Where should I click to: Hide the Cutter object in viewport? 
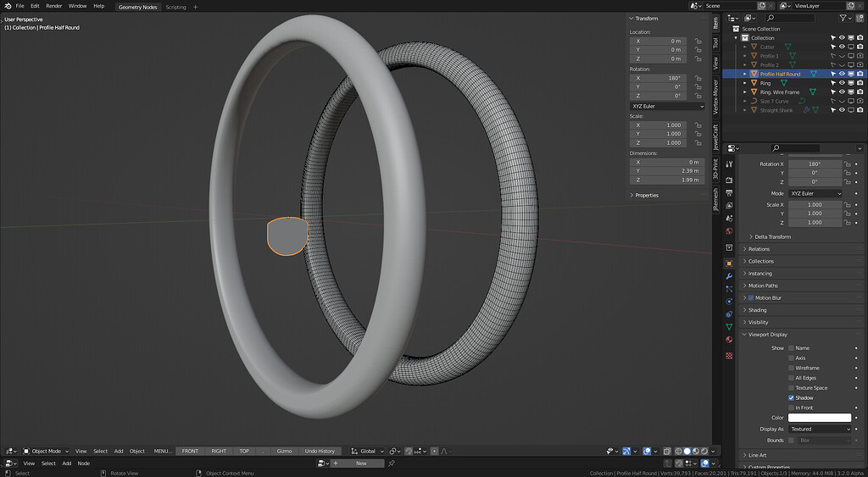(x=842, y=47)
